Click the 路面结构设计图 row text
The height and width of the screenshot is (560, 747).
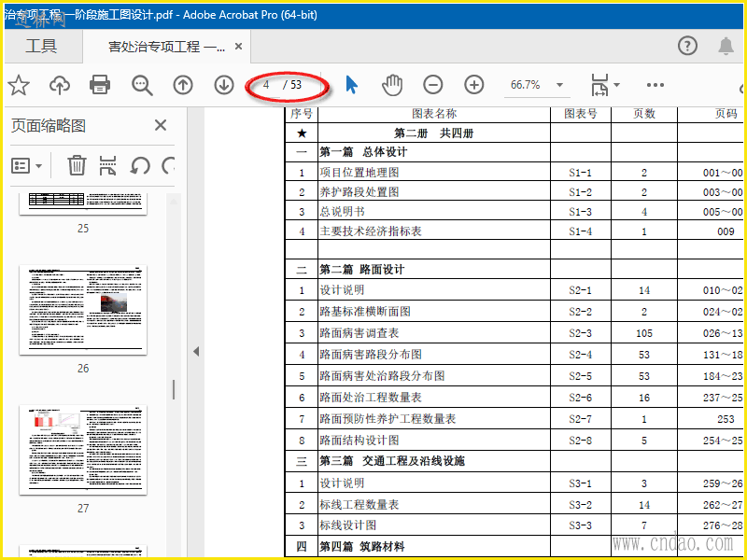pos(359,441)
